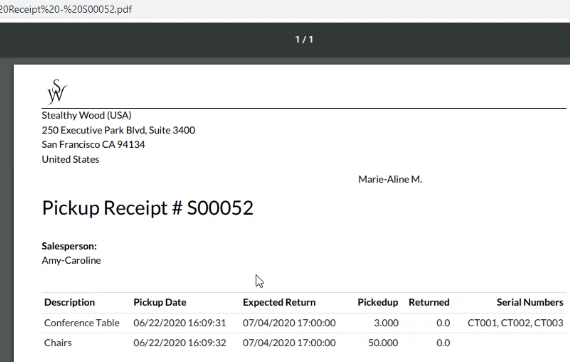
Task: Click the Pickedup column header
Action: tap(378, 302)
